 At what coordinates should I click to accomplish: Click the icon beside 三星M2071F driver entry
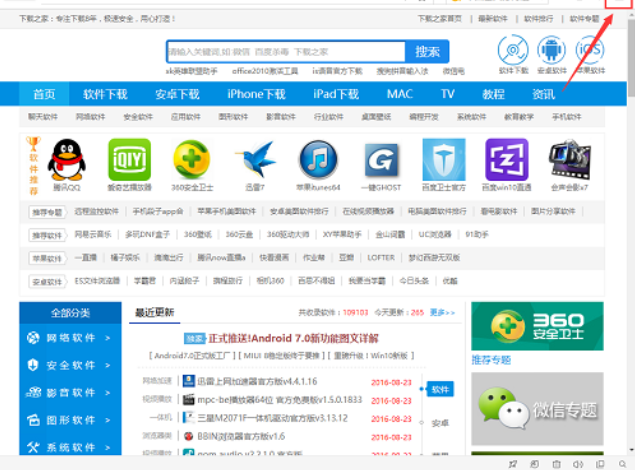[x=188, y=417]
